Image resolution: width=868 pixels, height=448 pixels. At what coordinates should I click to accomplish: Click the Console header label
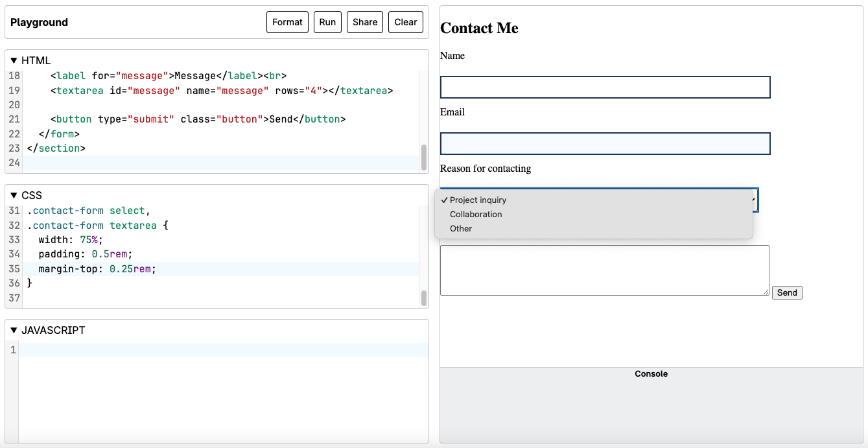coord(651,374)
